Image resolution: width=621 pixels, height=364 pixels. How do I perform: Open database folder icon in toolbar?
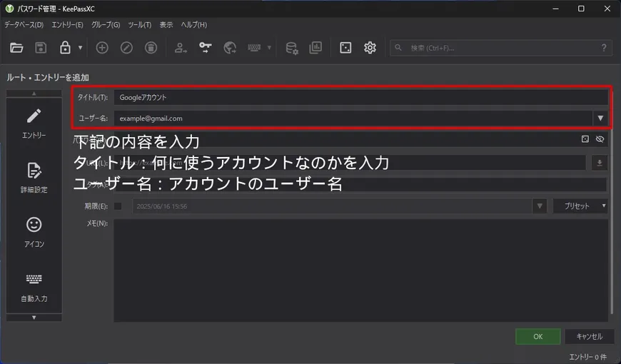click(x=16, y=48)
